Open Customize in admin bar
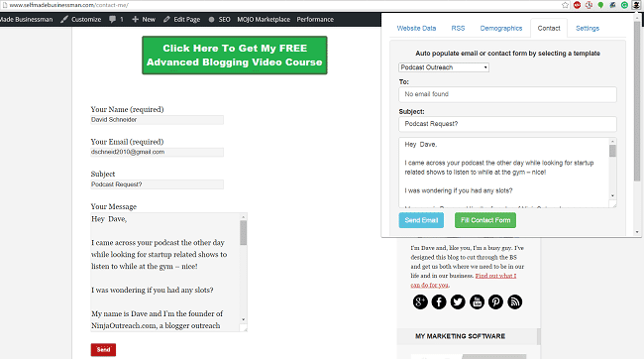644x359 pixels. coord(80,19)
